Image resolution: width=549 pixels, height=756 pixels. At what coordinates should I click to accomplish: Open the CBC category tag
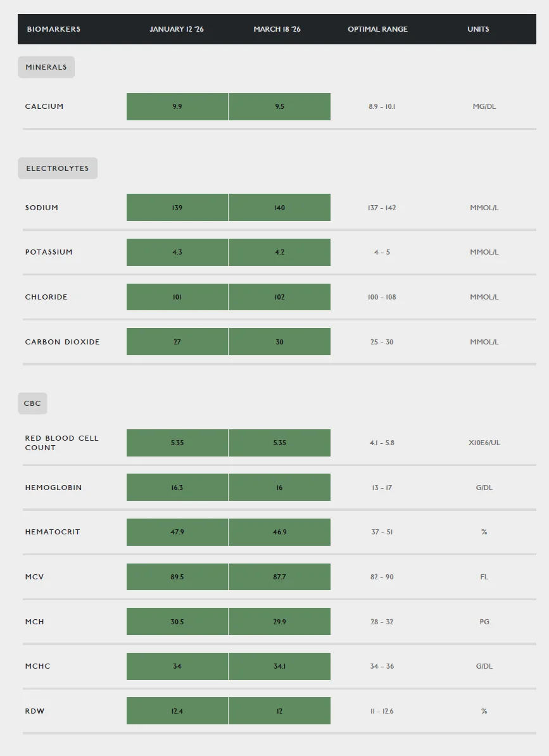tap(33, 403)
